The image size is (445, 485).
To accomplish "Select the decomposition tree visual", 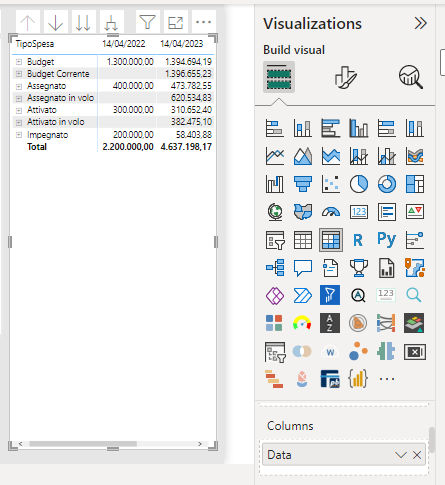I will pos(275,267).
